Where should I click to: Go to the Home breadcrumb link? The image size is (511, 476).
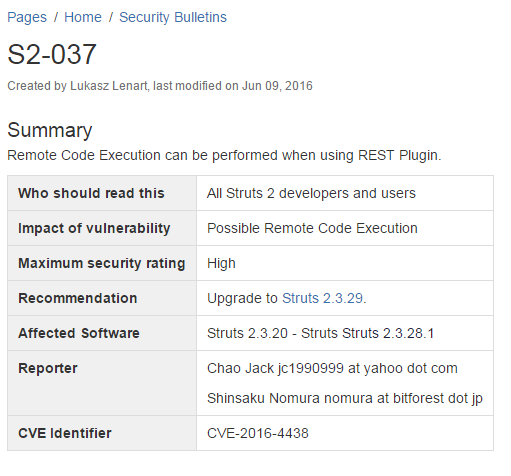83,17
